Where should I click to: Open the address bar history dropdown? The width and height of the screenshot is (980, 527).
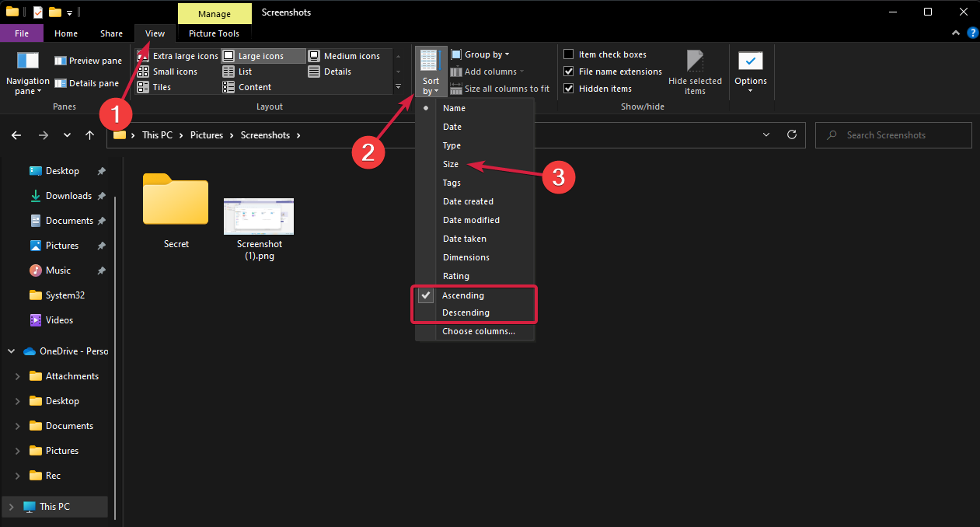767,134
